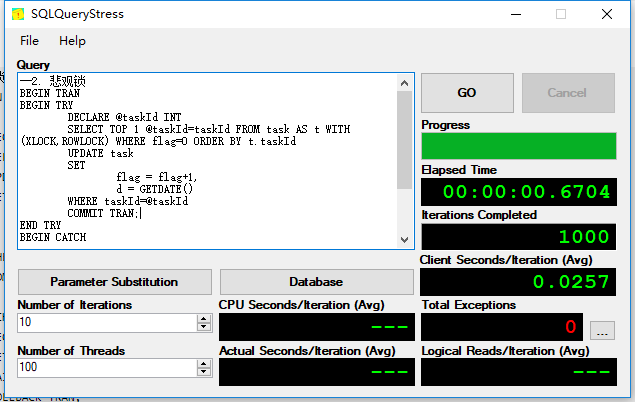Screen dimensions: 635x402
Task: Click the UPDATE task line in query
Action: [x=100, y=153]
